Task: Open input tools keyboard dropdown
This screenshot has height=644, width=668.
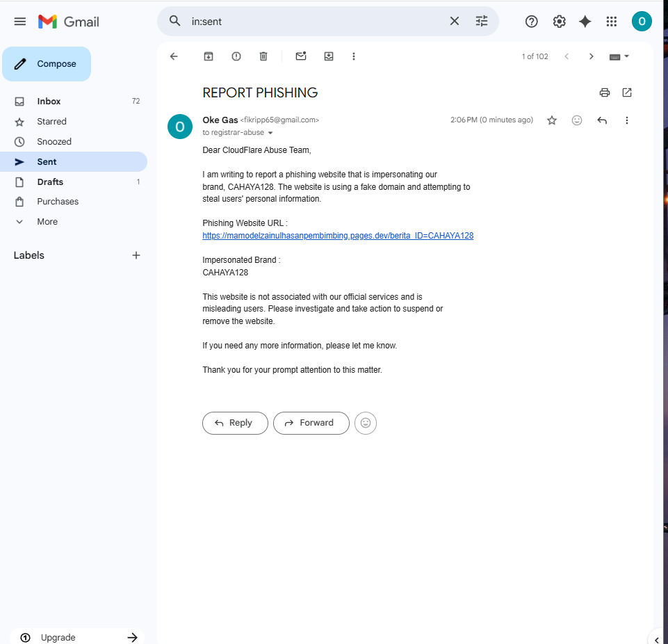Action: click(619, 56)
